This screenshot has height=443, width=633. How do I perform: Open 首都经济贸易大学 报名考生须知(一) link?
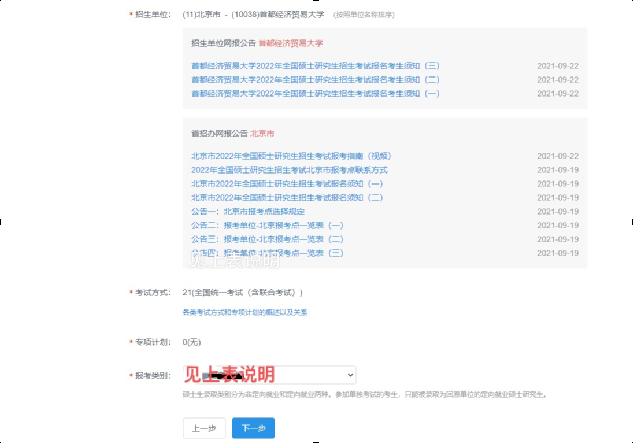(x=315, y=93)
